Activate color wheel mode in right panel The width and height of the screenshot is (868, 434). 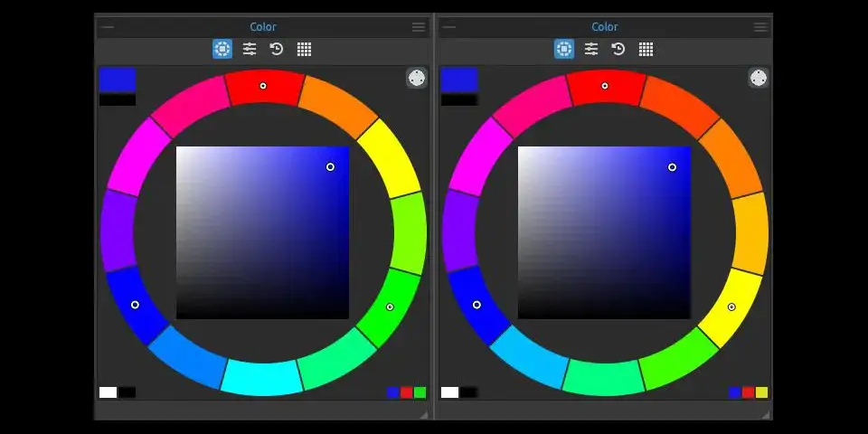564,49
